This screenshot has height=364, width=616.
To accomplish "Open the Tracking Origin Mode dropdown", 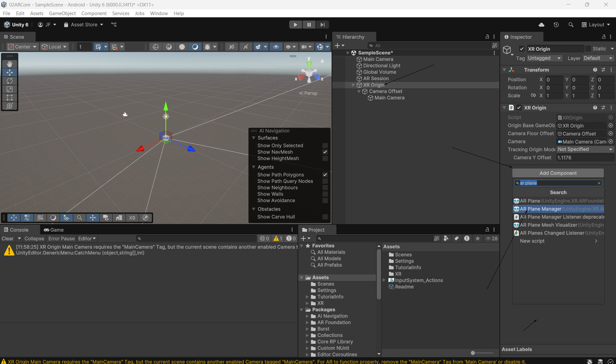I will pos(585,150).
